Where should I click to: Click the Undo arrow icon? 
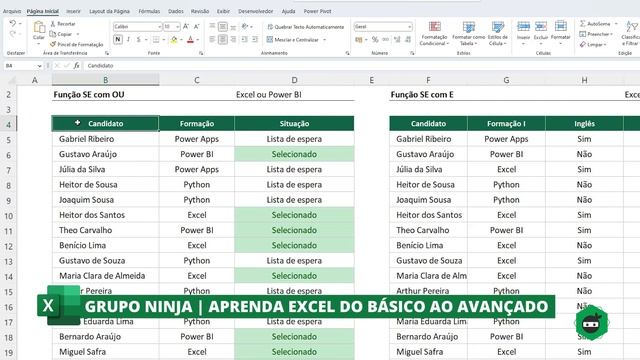13,24
